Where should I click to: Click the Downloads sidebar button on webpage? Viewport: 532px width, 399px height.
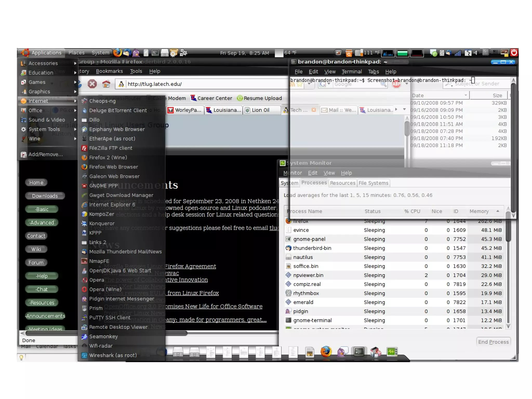[x=45, y=196]
